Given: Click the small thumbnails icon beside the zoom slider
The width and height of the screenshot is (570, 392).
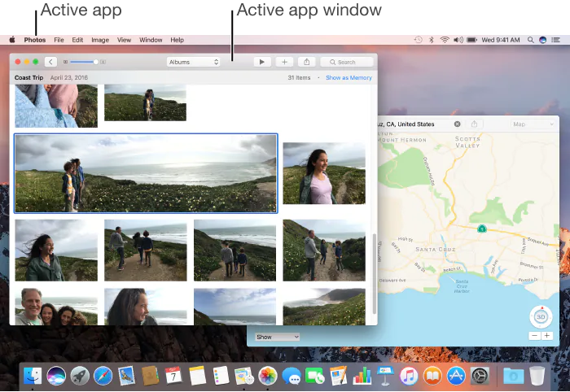Looking at the screenshot, I should [x=65, y=62].
